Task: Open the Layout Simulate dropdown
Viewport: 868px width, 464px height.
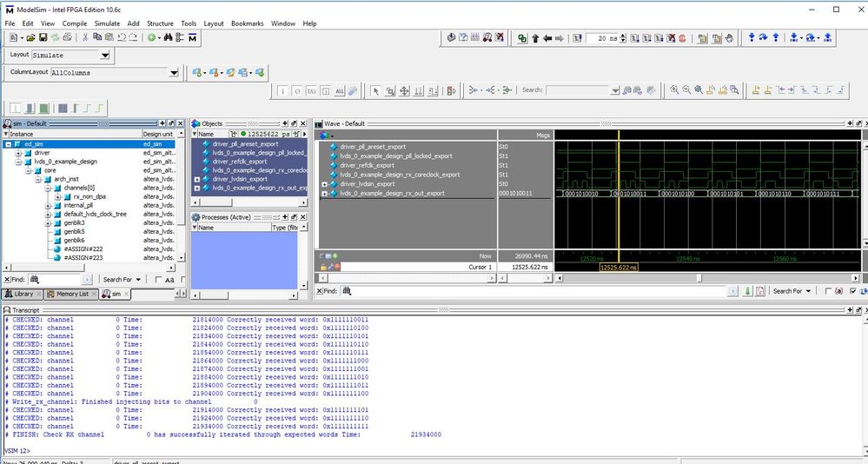Action: 105,55
